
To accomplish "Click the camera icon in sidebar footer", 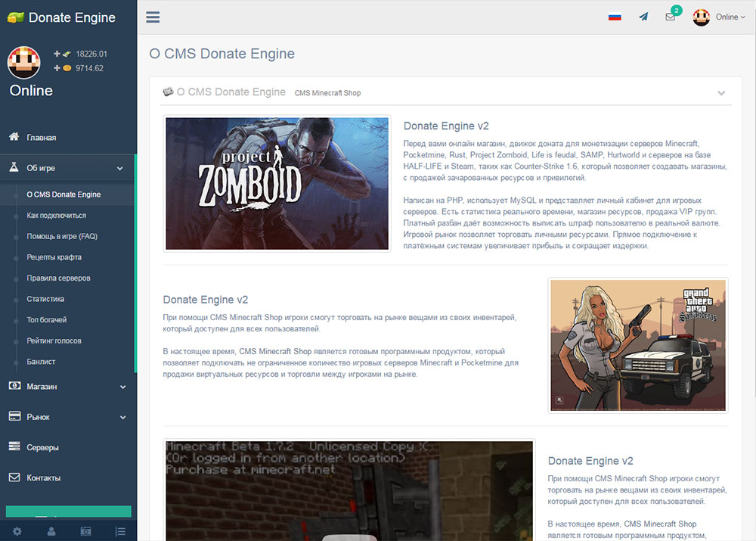I will click(x=85, y=531).
